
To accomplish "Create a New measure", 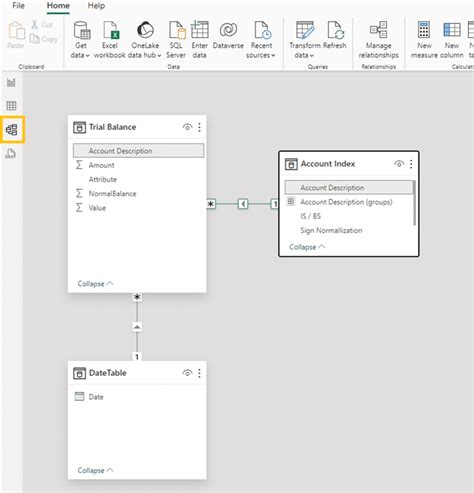I will point(424,40).
